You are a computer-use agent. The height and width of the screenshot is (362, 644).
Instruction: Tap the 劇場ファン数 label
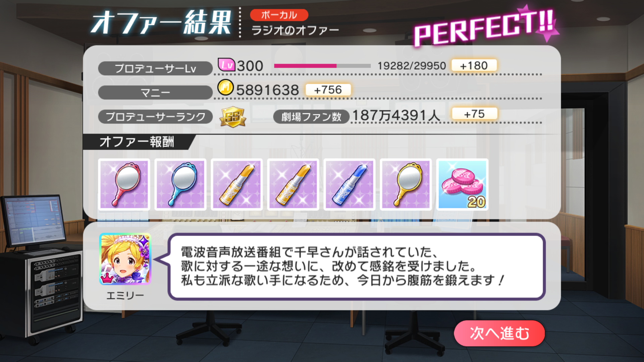[x=311, y=117]
